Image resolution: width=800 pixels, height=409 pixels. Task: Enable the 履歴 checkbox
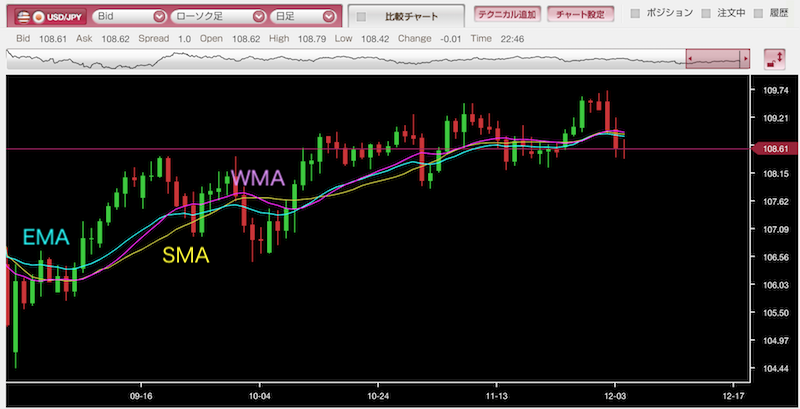(759, 13)
